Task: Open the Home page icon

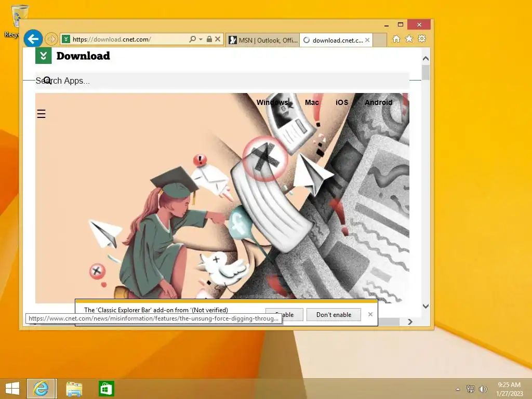Action: click(396, 39)
